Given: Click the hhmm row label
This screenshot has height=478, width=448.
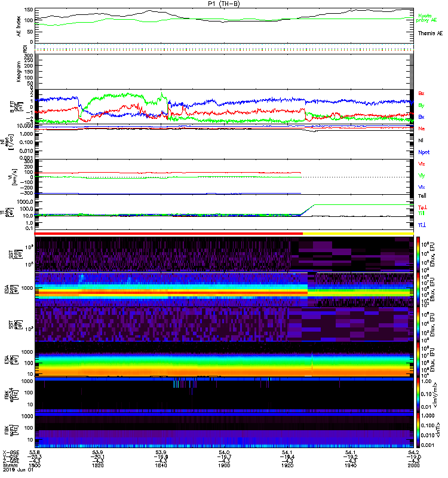Looking at the screenshot, I should click(9, 465).
